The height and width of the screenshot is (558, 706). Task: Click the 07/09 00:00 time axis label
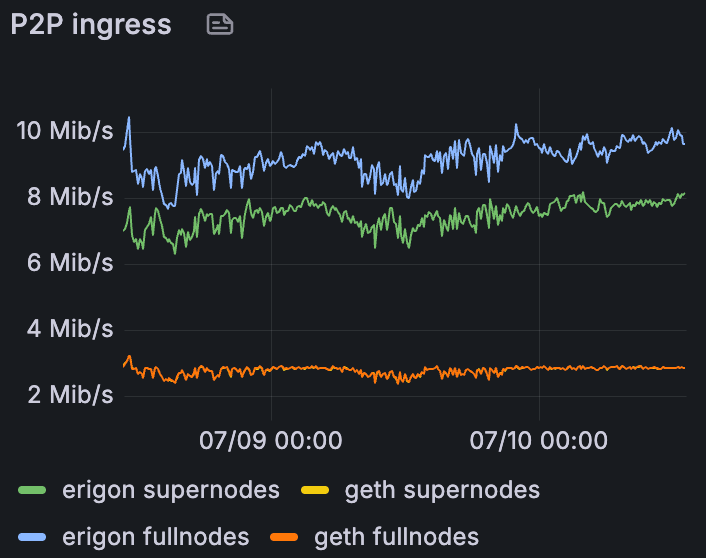(x=271, y=440)
